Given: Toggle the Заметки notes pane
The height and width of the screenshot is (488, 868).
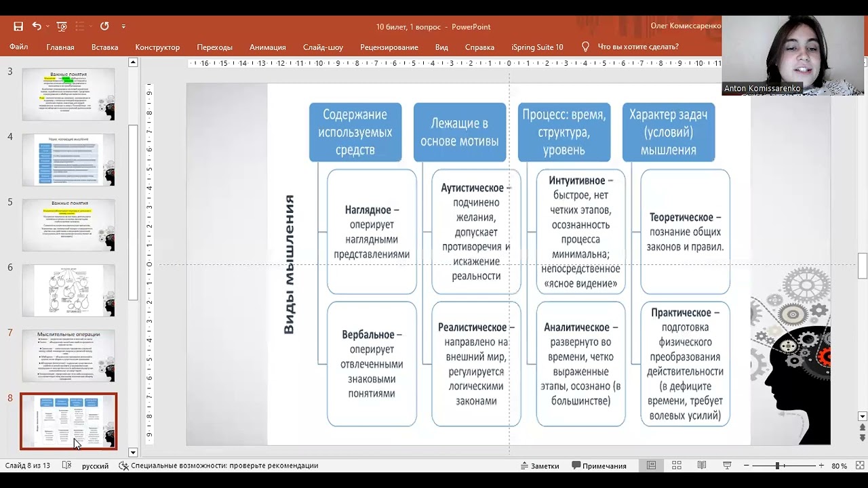Looking at the screenshot, I should point(540,466).
